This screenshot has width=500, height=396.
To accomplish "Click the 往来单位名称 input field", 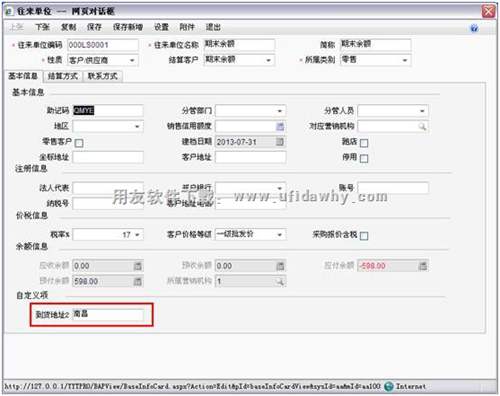I will [239, 45].
